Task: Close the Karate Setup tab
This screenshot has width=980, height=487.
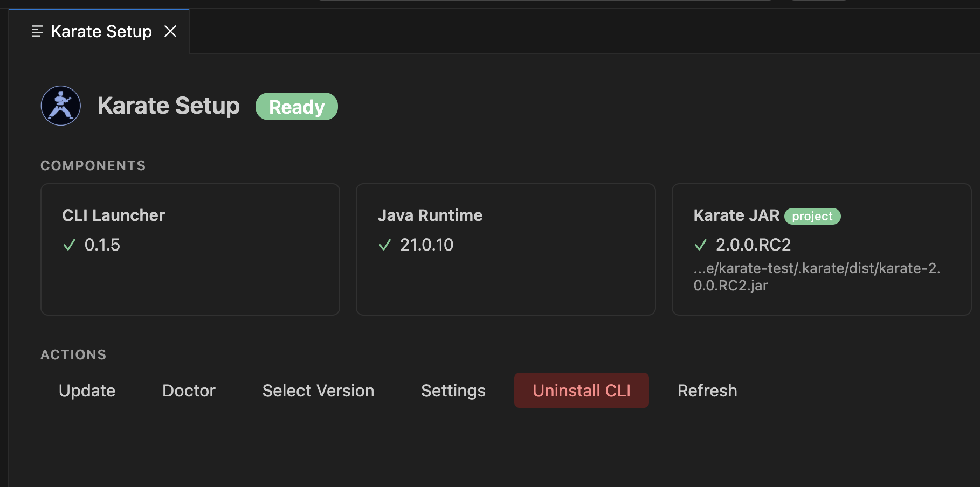Action: [x=170, y=31]
